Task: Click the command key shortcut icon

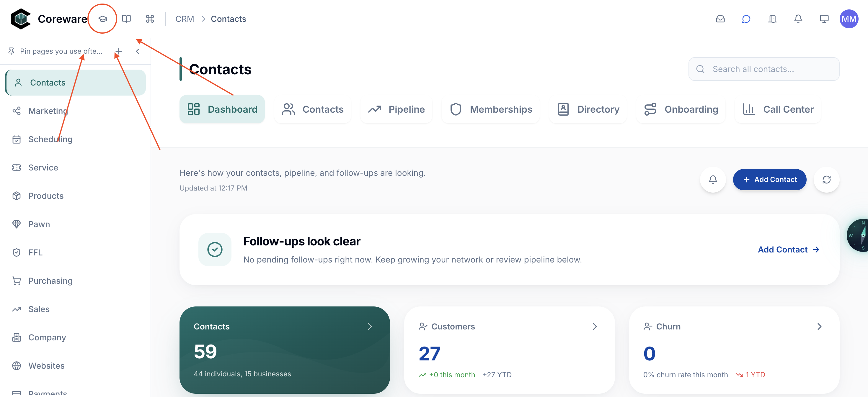Action: [150, 19]
